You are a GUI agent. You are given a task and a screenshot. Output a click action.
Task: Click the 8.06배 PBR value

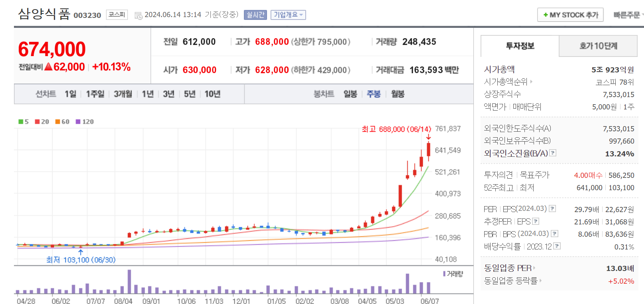589,234
